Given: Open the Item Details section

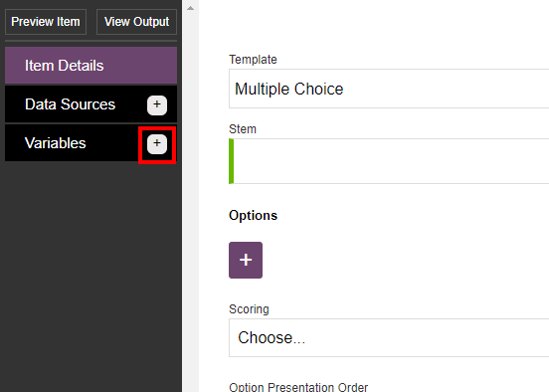Looking at the screenshot, I should coord(91,66).
